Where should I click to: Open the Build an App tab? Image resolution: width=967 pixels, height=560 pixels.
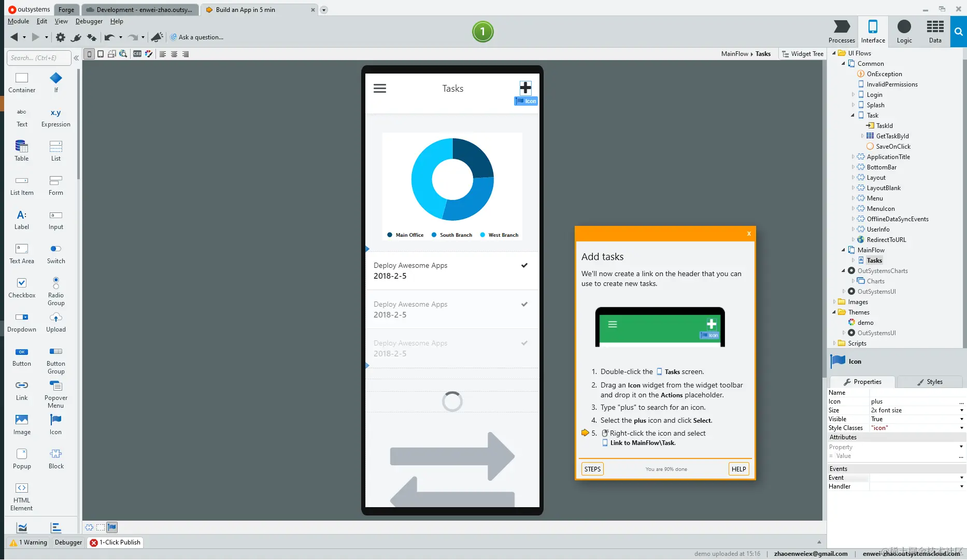(x=259, y=10)
